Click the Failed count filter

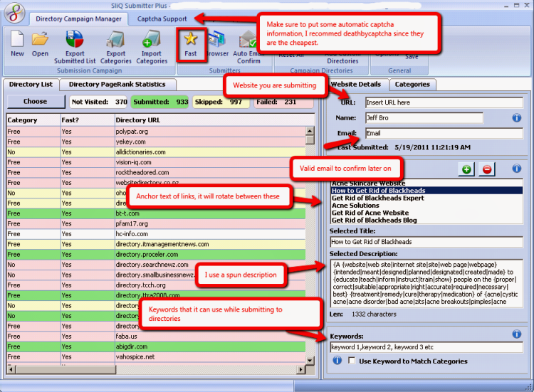(283, 102)
